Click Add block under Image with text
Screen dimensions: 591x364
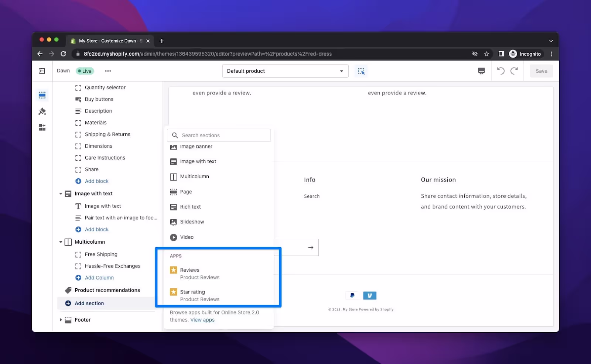pos(96,229)
